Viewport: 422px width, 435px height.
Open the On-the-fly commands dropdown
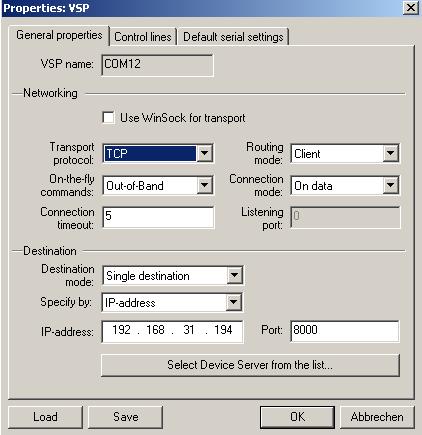pyautogui.click(x=205, y=185)
